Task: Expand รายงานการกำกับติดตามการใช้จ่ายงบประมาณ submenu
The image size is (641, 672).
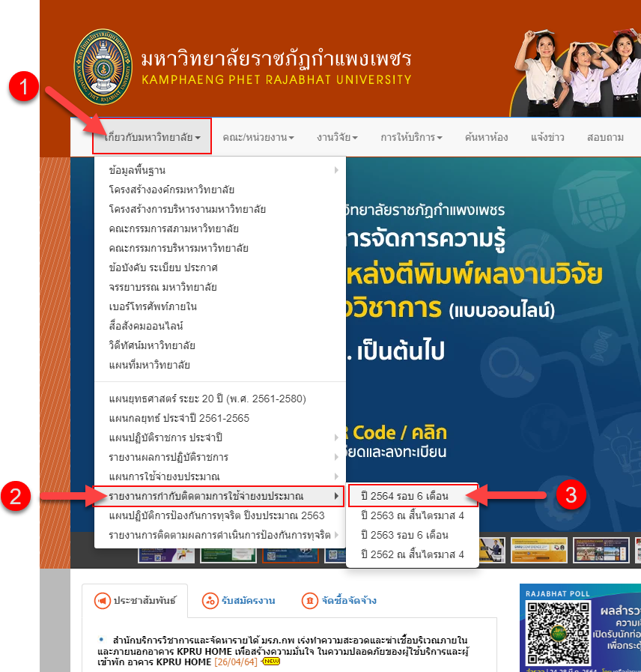Action: click(220, 496)
